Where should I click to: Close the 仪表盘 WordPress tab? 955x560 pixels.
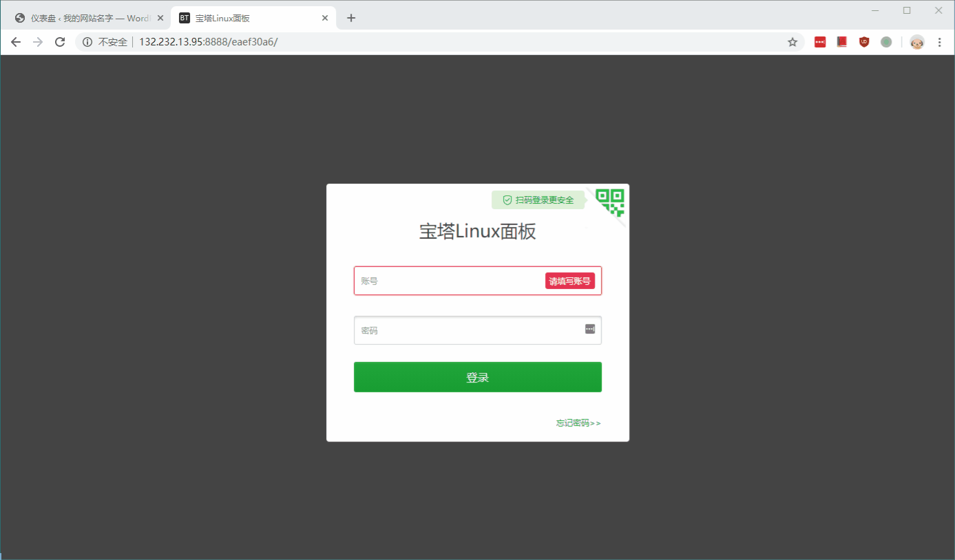160,18
